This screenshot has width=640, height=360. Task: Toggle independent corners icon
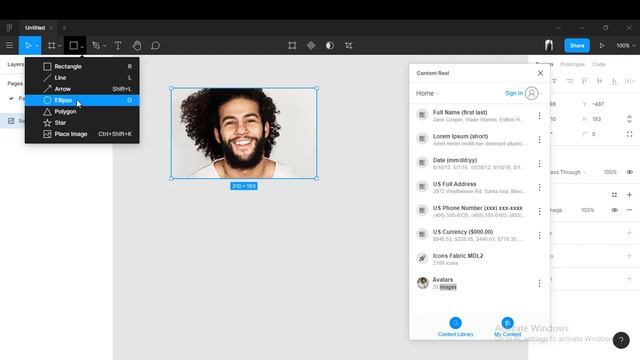coord(629,134)
